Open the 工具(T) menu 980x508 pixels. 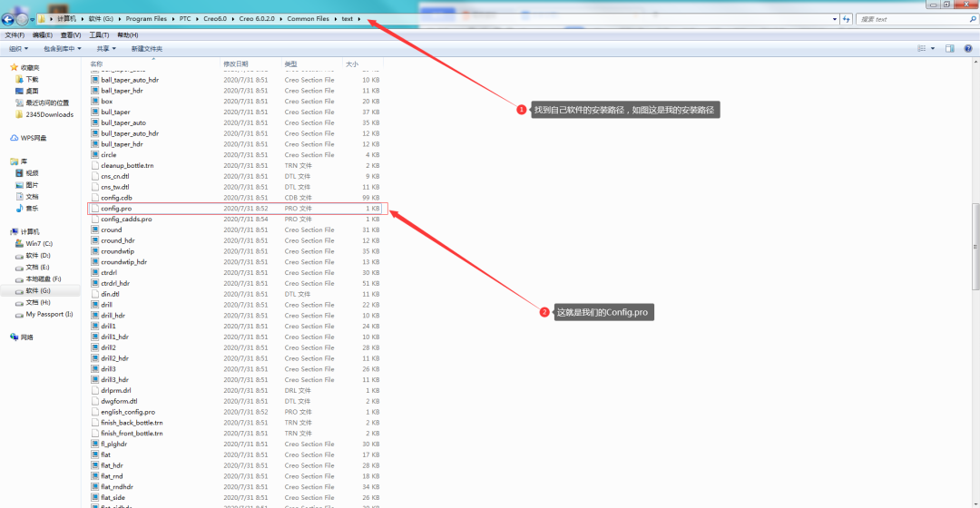point(99,35)
